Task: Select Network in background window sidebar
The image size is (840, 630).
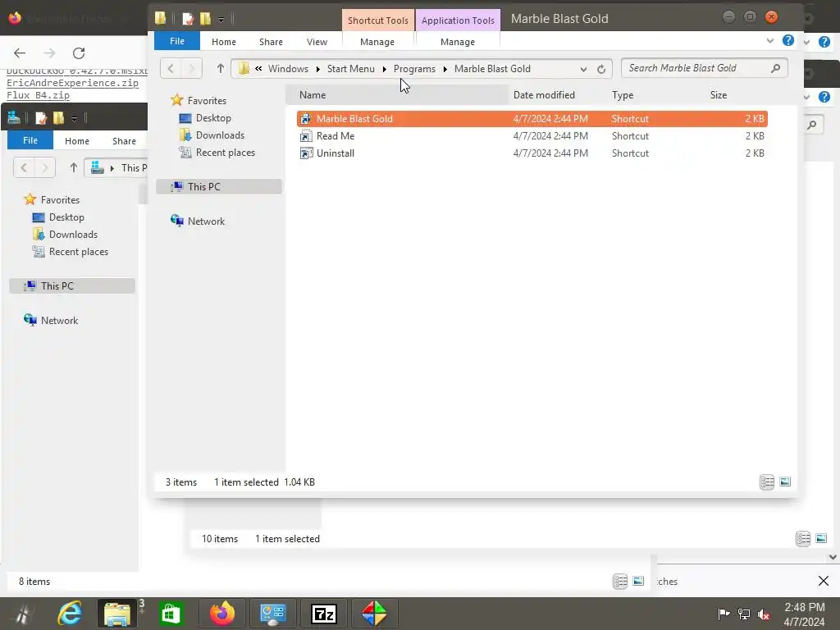Action: click(59, 321)
